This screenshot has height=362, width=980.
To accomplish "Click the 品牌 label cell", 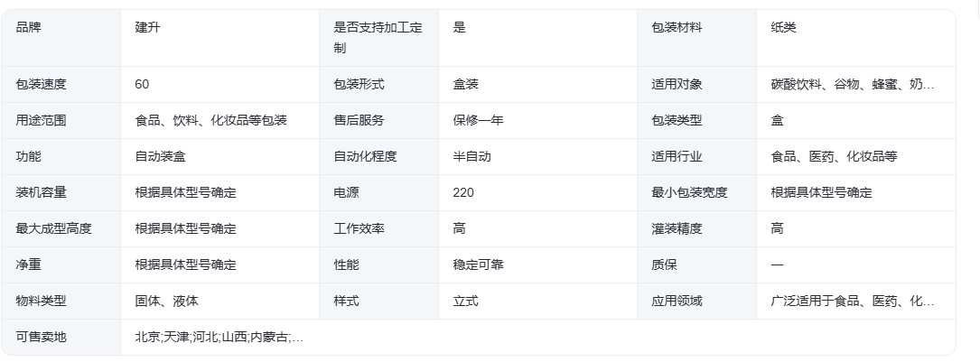I will tap(61, 38).
